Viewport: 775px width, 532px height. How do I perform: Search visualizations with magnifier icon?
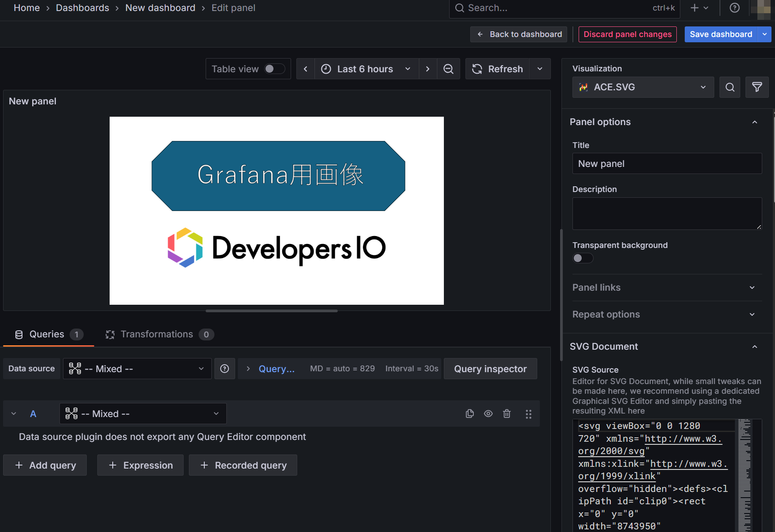click(730, 87)
